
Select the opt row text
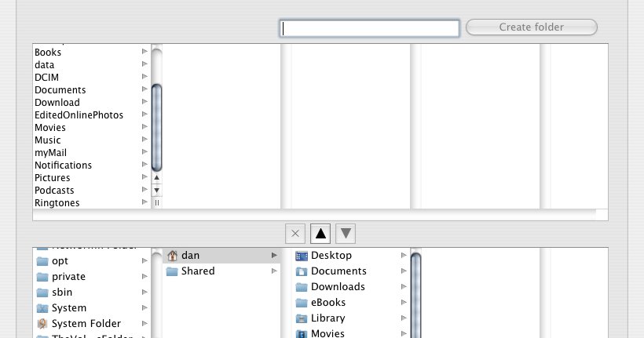(x=60, y=261)
